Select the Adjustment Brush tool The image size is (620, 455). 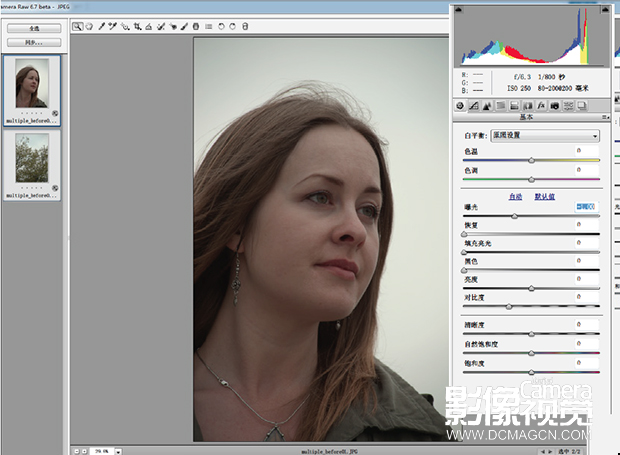click(184, 26)
